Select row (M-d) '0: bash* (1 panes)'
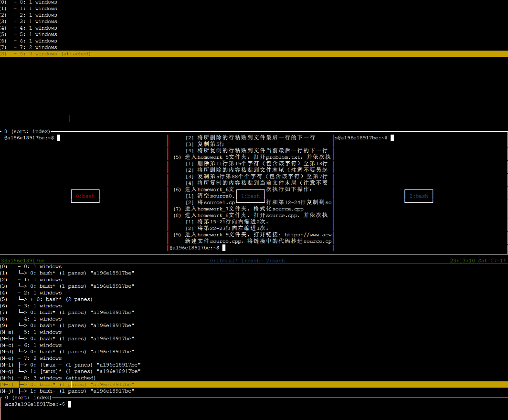Screen dimensions: 508x420 67,352
